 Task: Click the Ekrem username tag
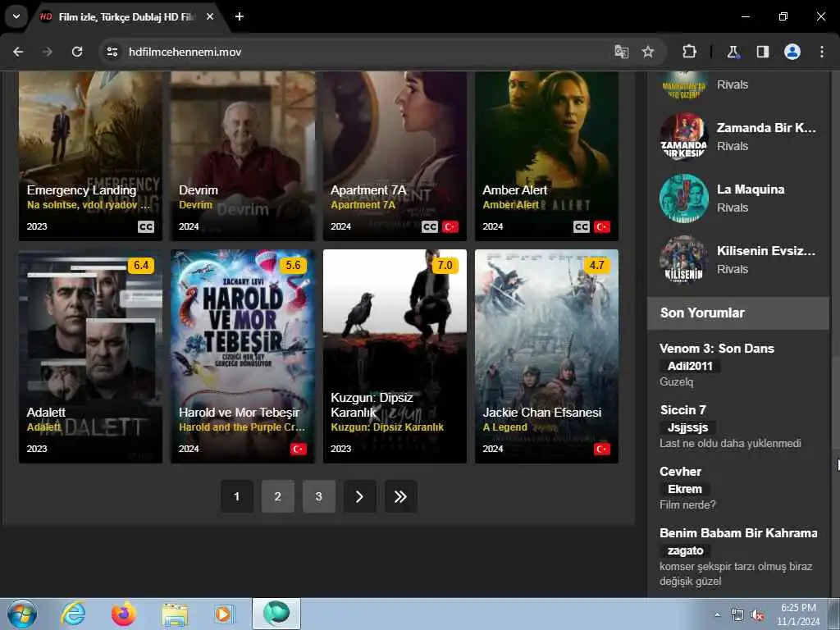685,489
